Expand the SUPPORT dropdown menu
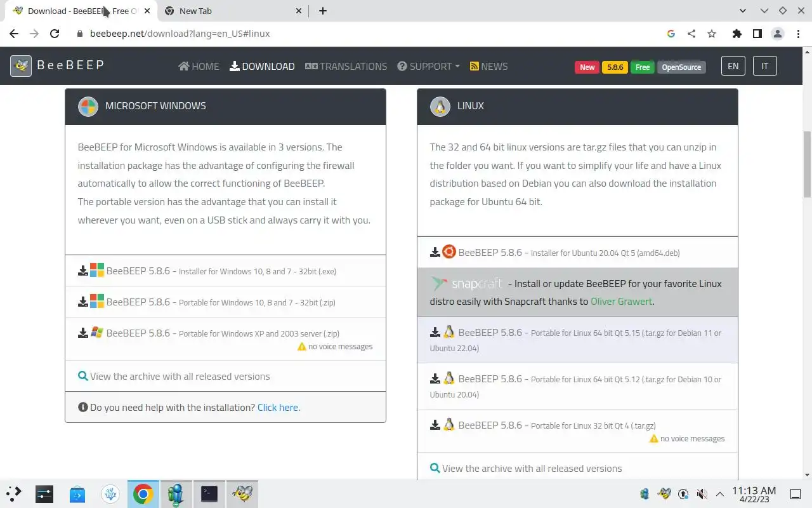This screenshot has height=508, width=812. tap(428, 66)
